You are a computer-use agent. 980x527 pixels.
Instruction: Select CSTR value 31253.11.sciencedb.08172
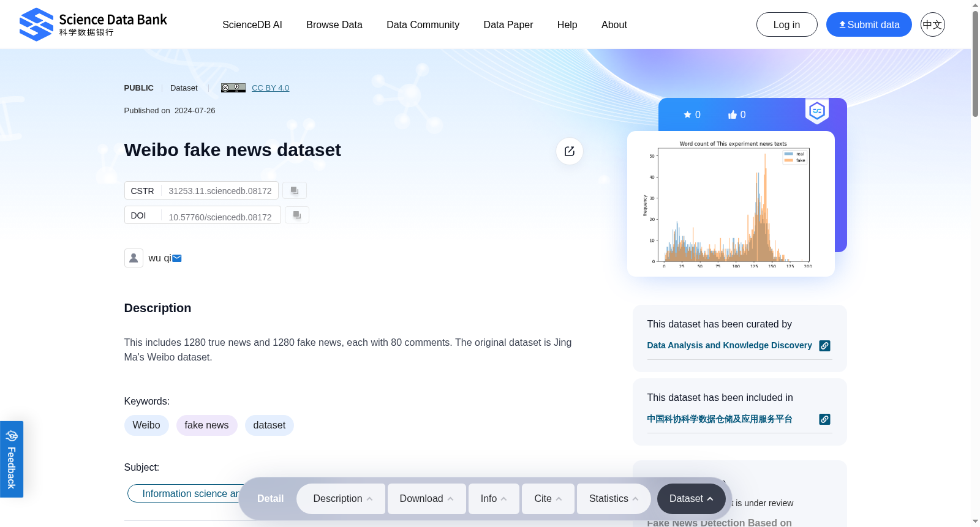[220, 191]
